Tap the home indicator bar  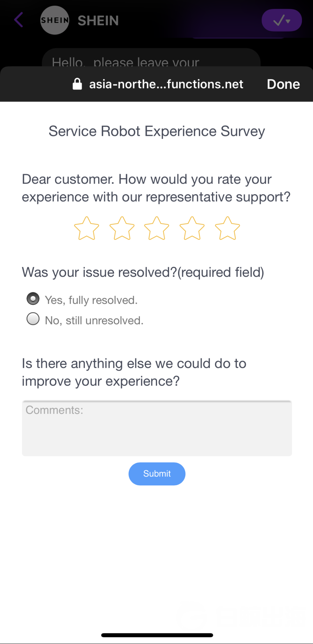[157, 635]
